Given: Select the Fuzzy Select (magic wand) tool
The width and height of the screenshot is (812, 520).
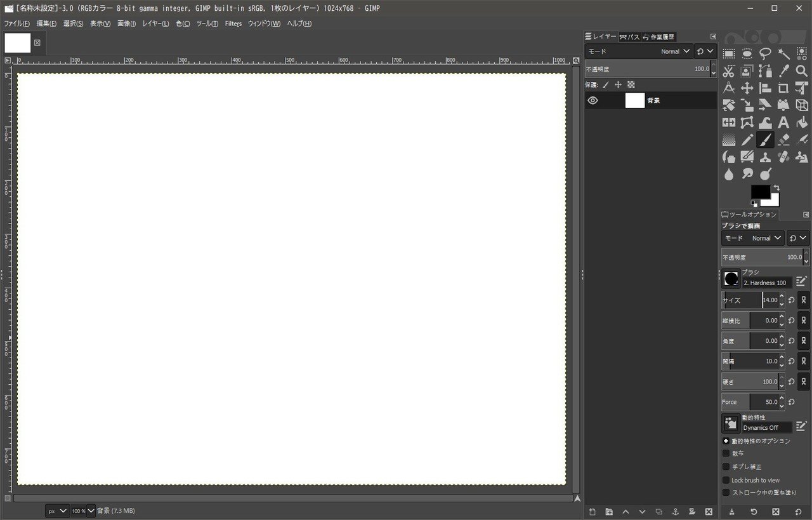Looking at the screenshot, I should tap(783, 54).
